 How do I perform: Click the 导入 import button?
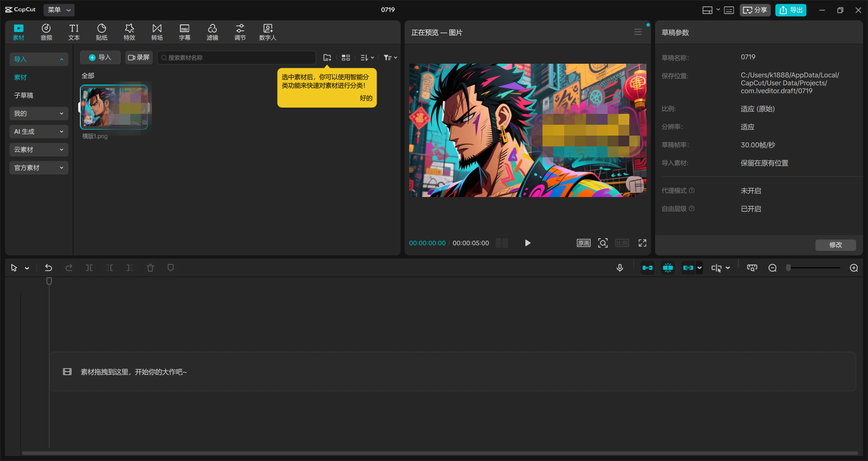click(x=100, y=57)
